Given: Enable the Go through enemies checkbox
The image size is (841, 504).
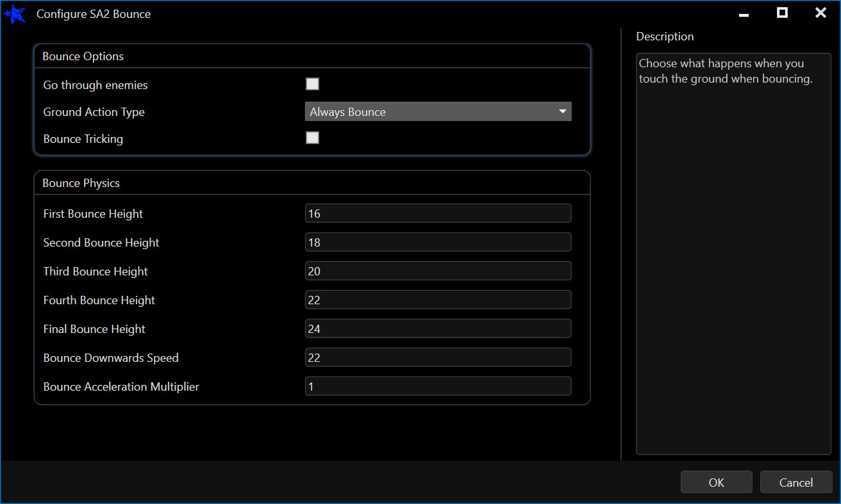Looking at the screenshot, I should point(312,84).
